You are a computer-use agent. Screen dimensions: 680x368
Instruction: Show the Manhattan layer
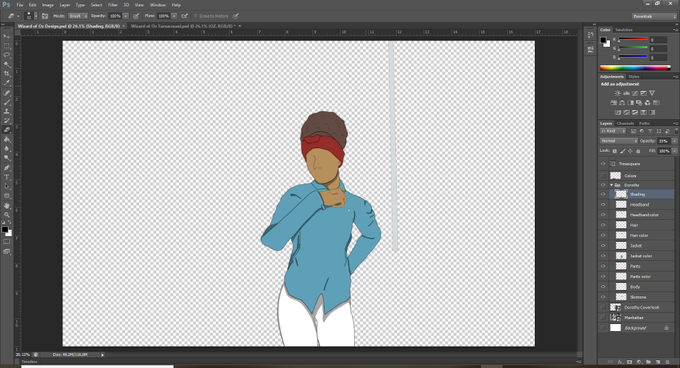tap(603, 318)
